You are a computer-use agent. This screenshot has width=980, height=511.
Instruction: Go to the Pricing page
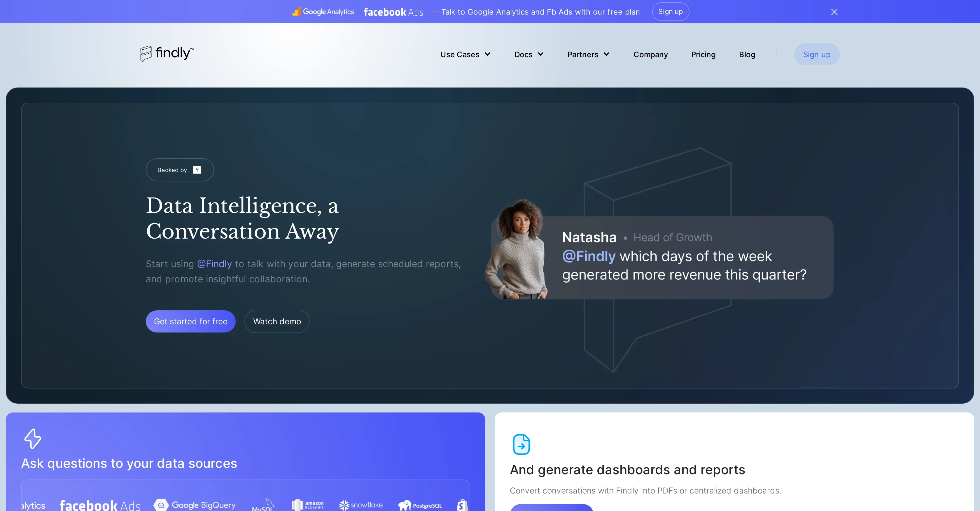coord(703,55)
